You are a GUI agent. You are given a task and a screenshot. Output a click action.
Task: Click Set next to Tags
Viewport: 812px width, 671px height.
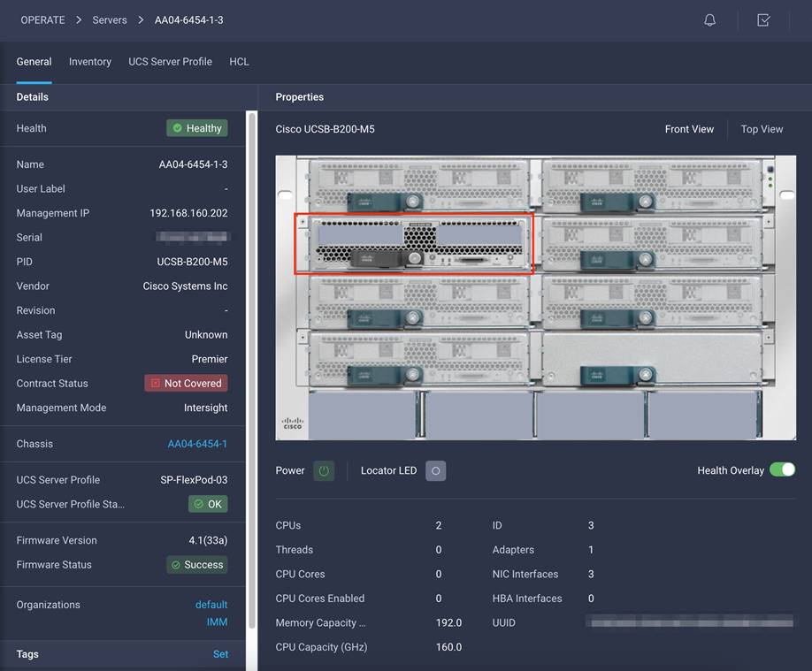(220, 654)
